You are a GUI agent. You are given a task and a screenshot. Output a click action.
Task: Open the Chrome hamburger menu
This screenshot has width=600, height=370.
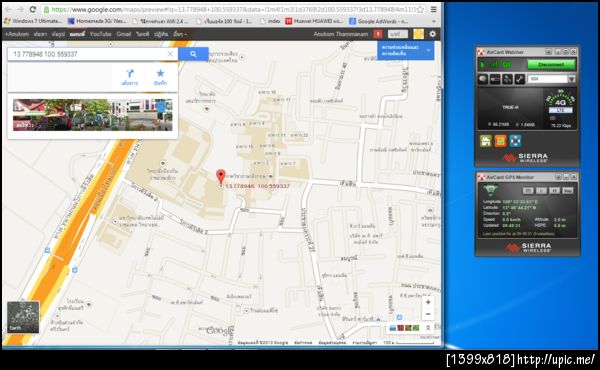[x=434, y=9]
